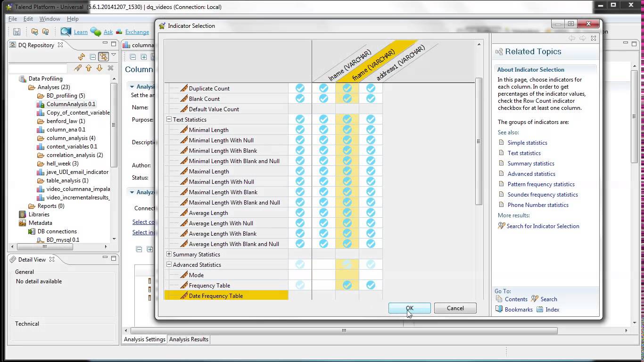Expand the Summary Statistics indicator group
Viewport: 644px width, 362px height.
169,254
